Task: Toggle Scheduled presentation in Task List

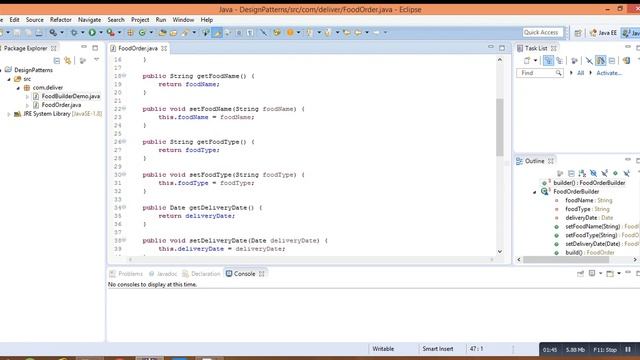Action: tap(559, 61)
